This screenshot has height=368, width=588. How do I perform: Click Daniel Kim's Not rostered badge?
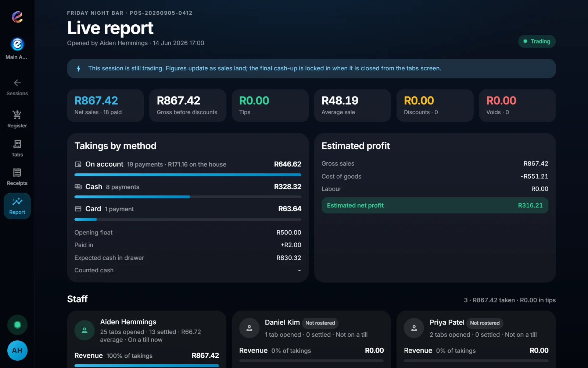point(320,323)
